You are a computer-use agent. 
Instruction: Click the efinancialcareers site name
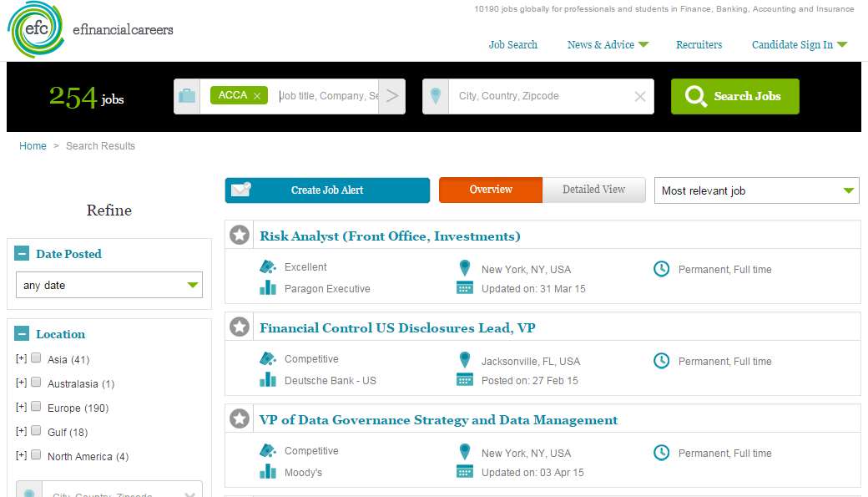coord(123,29)
